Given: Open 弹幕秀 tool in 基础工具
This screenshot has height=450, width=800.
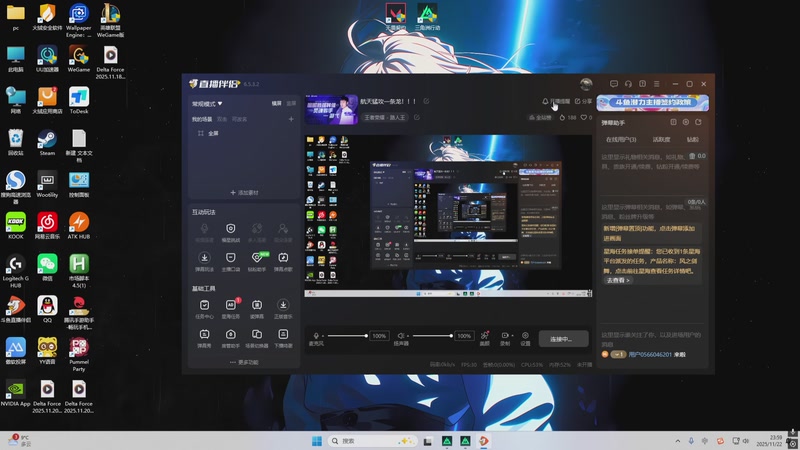Looking at the screenshot, I should 204,338.
